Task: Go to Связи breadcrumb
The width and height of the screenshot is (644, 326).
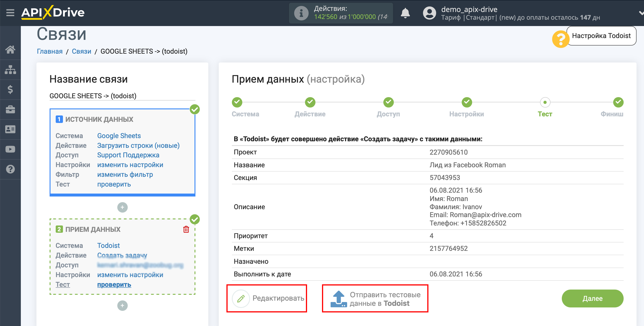Action: (82, 51)
